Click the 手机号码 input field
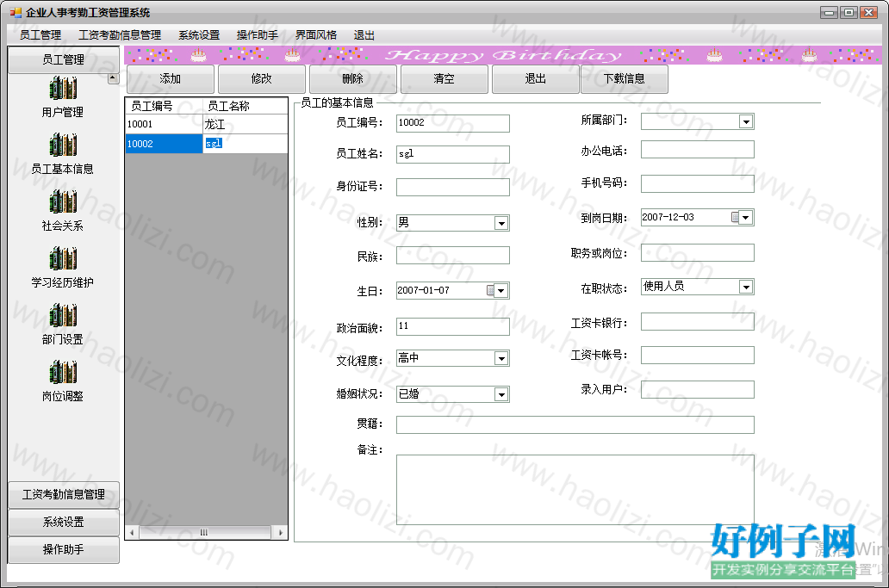The image size is (889, 588). 698,183
